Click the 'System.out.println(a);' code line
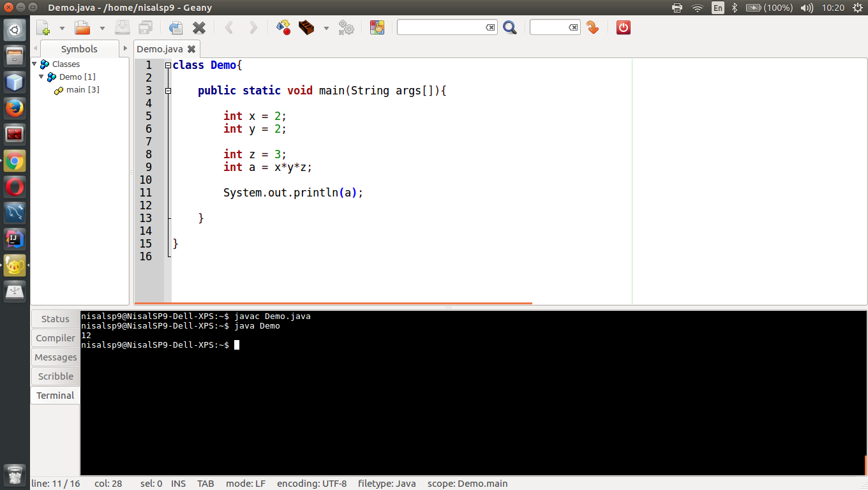 click(293, 193)
